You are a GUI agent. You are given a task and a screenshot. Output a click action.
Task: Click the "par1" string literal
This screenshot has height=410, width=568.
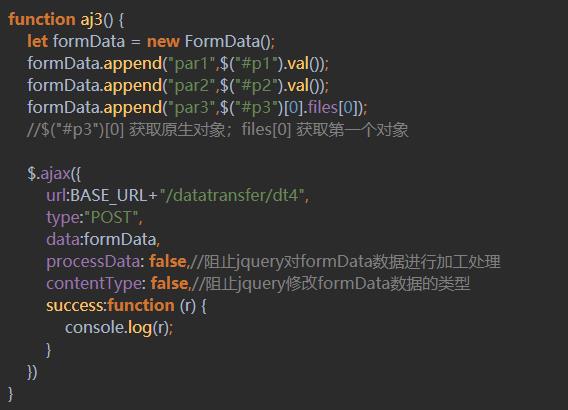click(x=192, y=64)
